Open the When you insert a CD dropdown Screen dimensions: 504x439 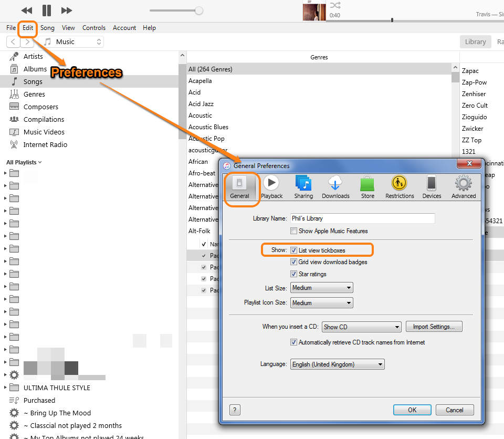[362, 327]
